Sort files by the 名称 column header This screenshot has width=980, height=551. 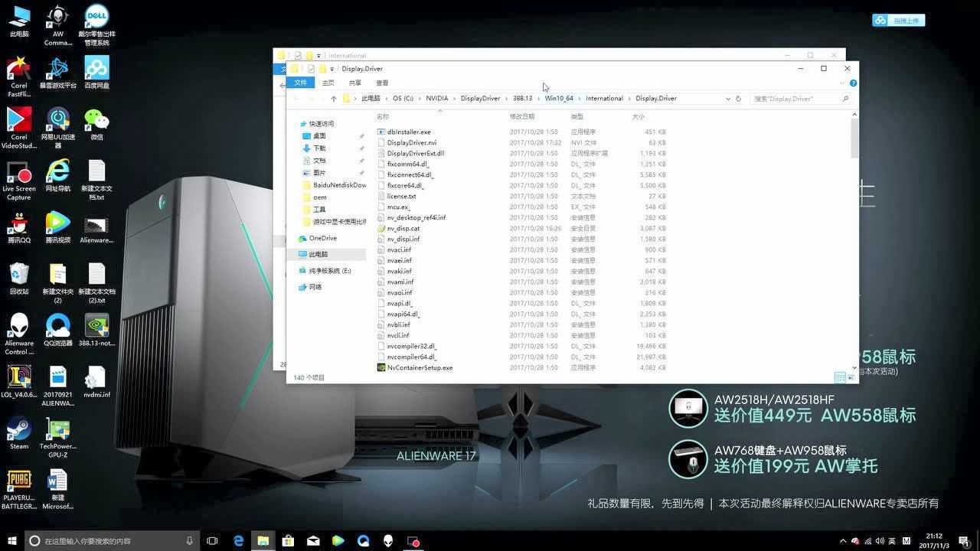pos(383,117)
